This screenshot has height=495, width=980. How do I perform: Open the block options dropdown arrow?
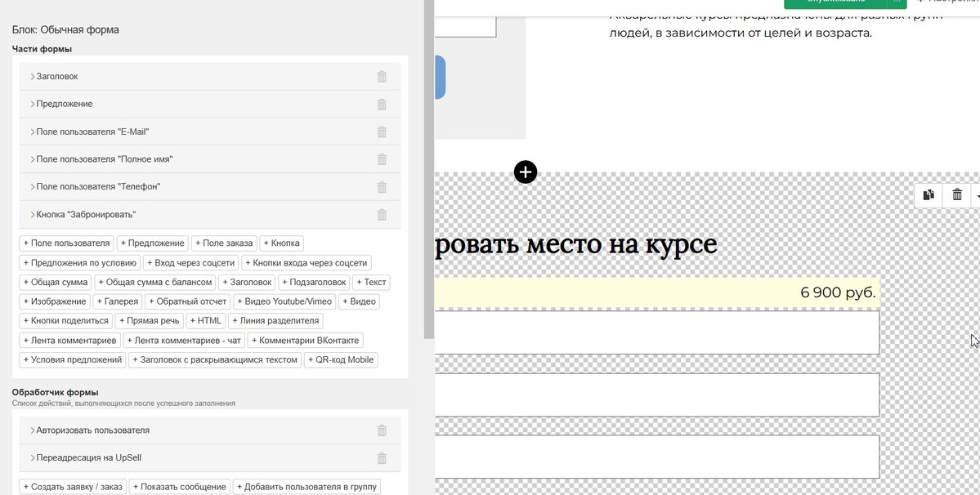(x=976, y=196)
